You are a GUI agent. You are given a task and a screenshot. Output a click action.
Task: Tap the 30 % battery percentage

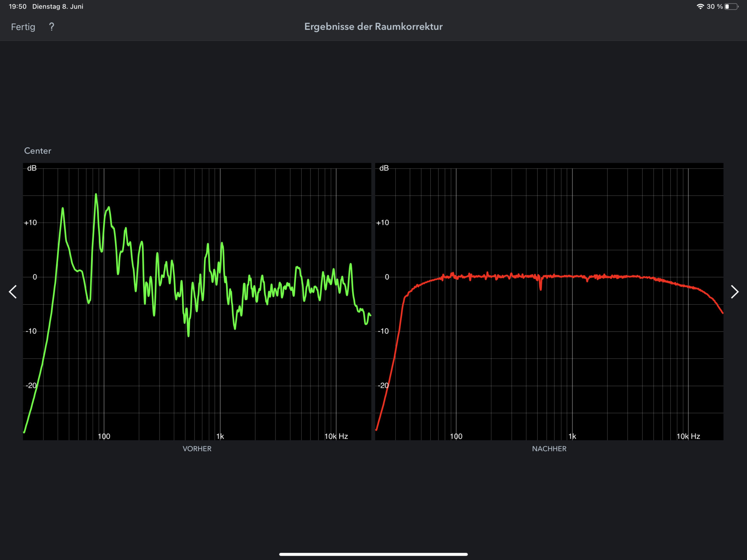714,7
